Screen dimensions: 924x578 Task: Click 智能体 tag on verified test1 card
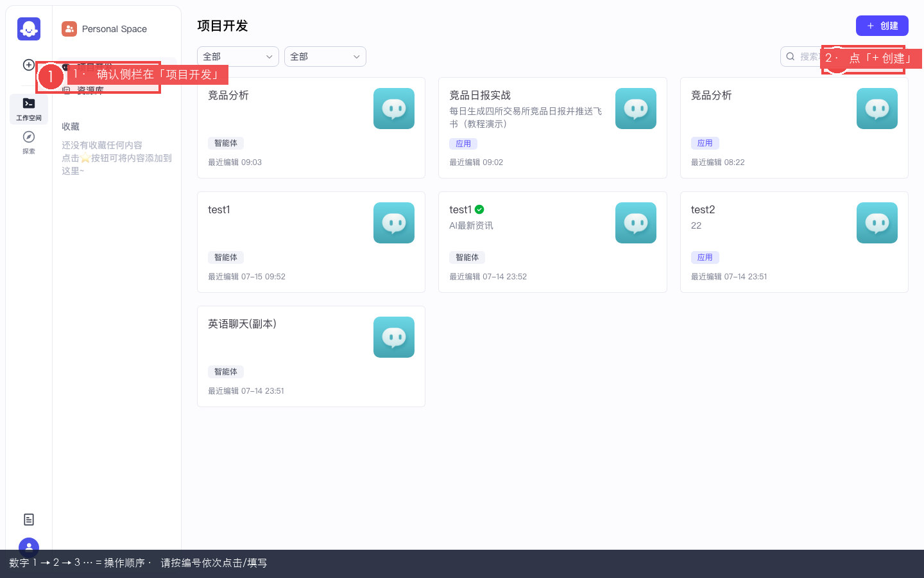pos(467,258)
